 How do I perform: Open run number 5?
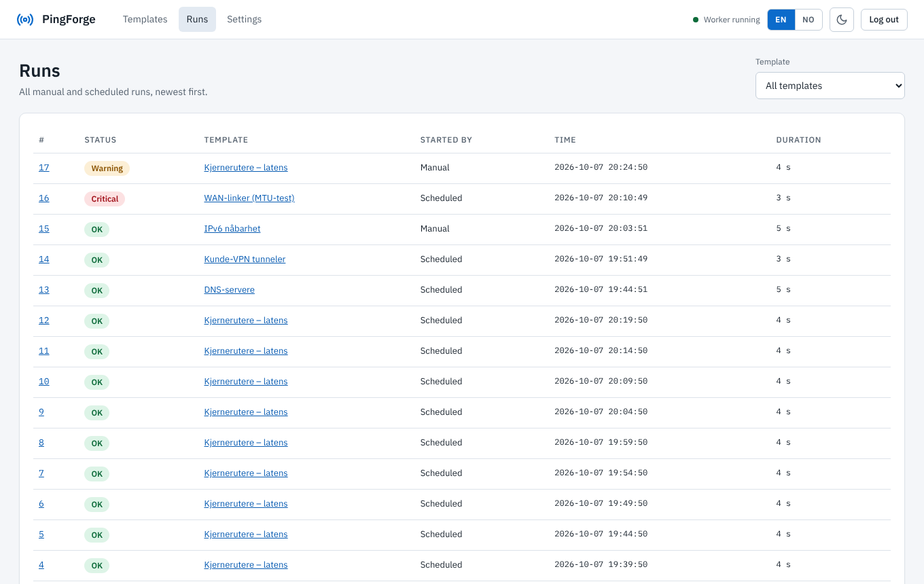pyautogui.click(x=41, y=534)
